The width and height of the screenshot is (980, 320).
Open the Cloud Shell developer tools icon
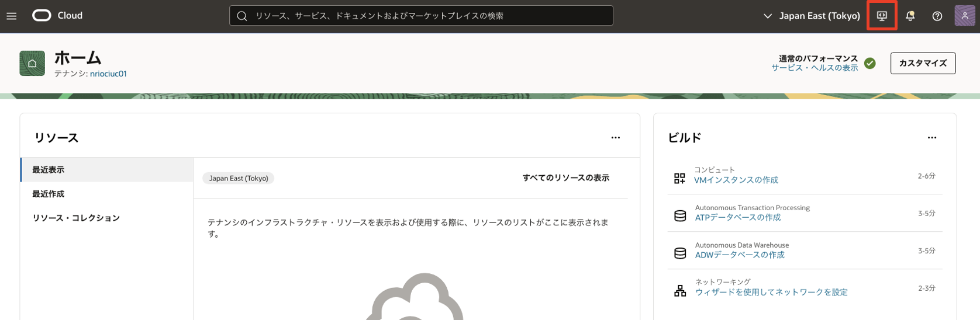tap(882, 16)
